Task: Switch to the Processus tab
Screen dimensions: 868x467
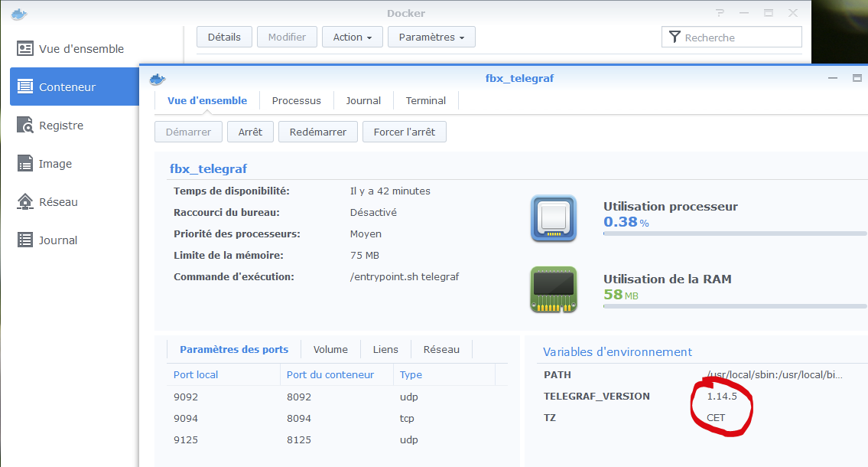Action: coord(296,100)
